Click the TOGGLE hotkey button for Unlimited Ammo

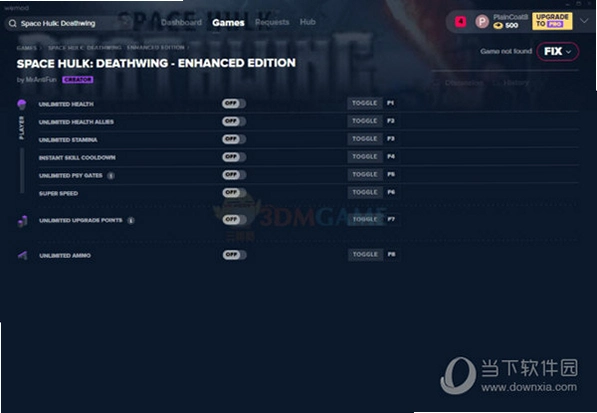365,254
